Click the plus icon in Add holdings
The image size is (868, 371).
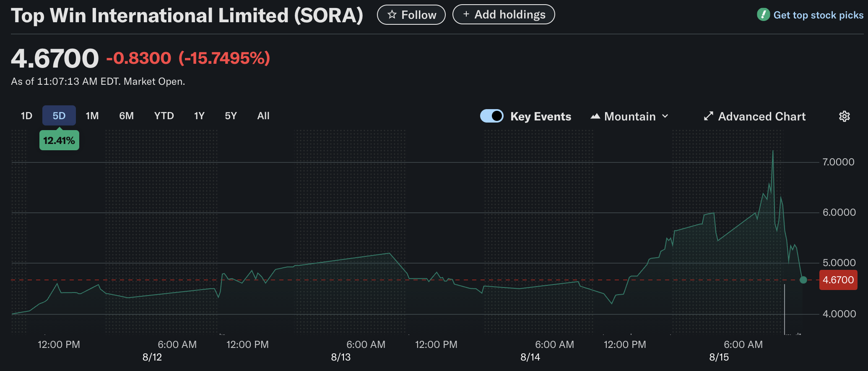(x=466, y=14)
